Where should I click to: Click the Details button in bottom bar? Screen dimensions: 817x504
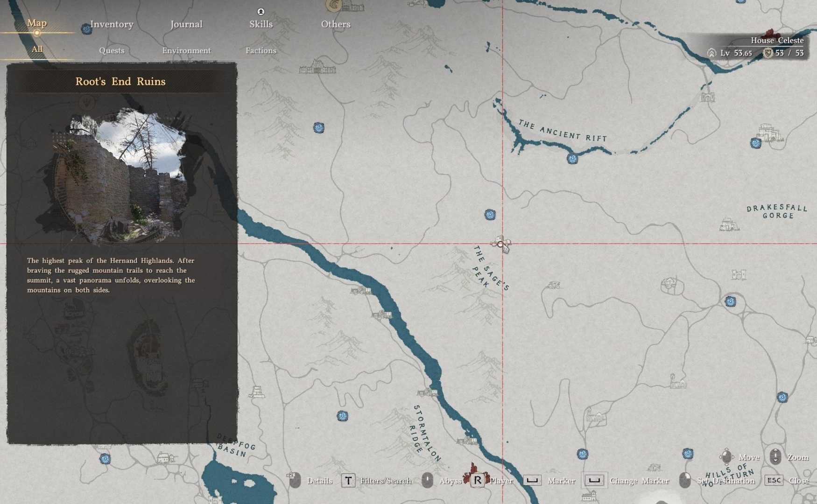click(311, 481)
